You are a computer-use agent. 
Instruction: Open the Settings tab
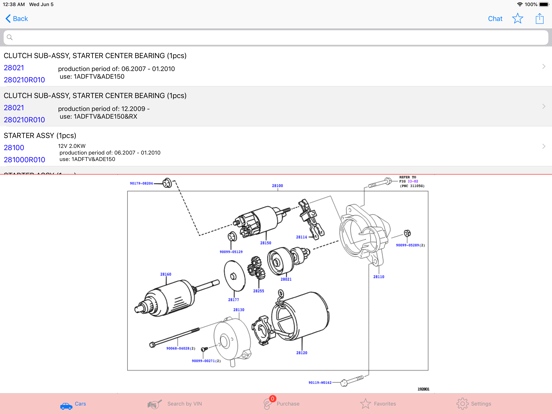click(473, 404)
